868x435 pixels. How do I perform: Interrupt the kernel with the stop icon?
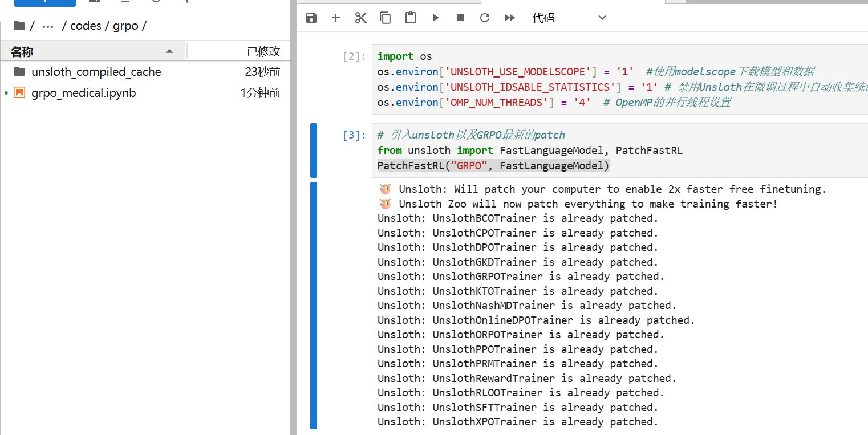pos(460,18)
